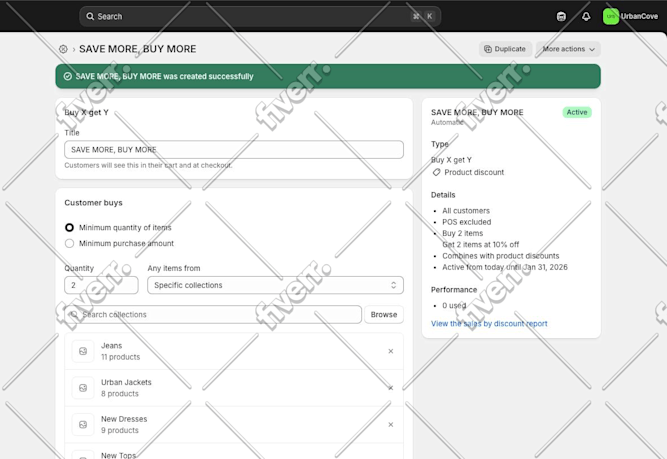Viewport: 667px width, 459px height.
Task: Click the success banner checkmark icon
Action: [x=68, y=76]
